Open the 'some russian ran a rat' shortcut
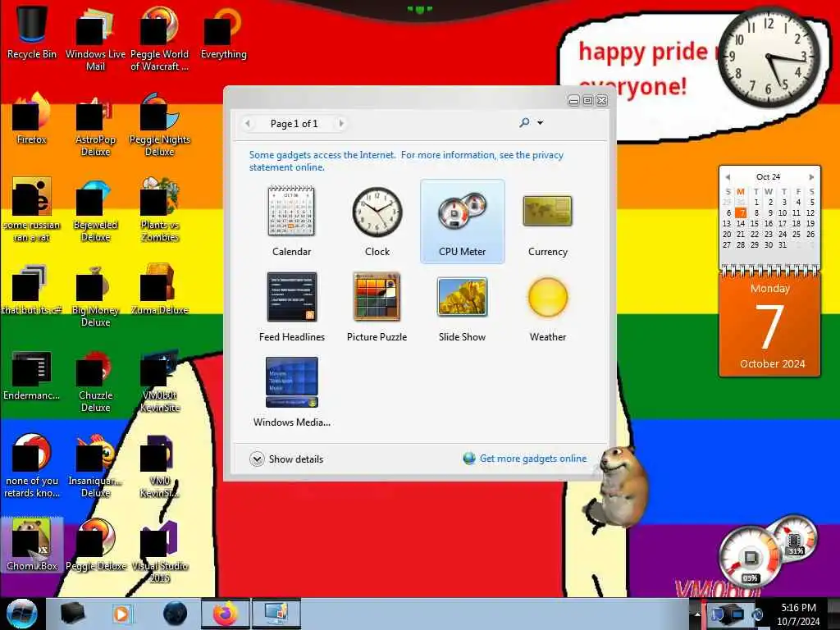 click(x=32, y=210)
